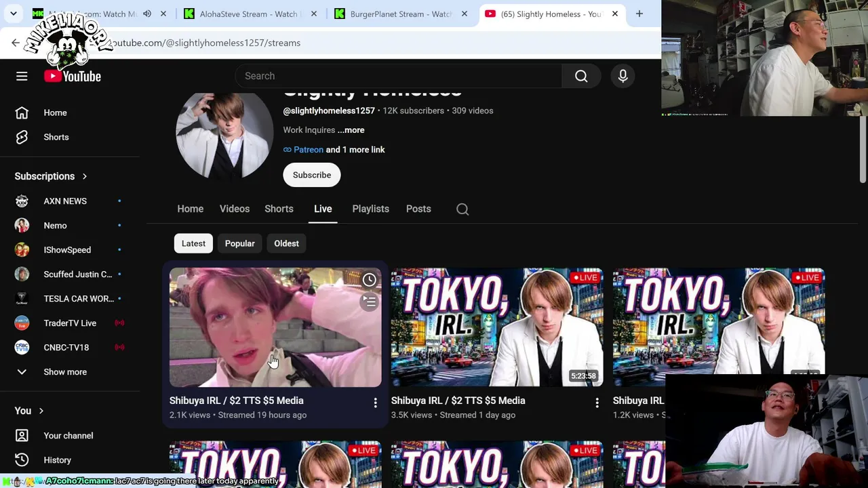Switch to the BurgerPlanet Stream browser tab

(x=400, y=14)
